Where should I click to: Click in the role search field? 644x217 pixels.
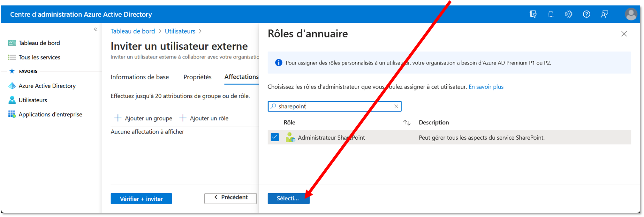(x=334, y=106)
